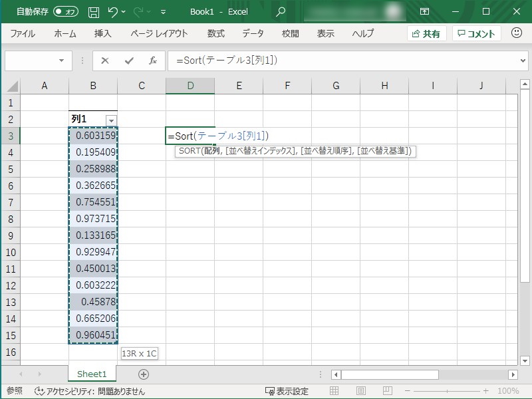The height and width of the screenshot is (399, 532).
Task: Select row 3 header
Action: [x=11, y=136]
